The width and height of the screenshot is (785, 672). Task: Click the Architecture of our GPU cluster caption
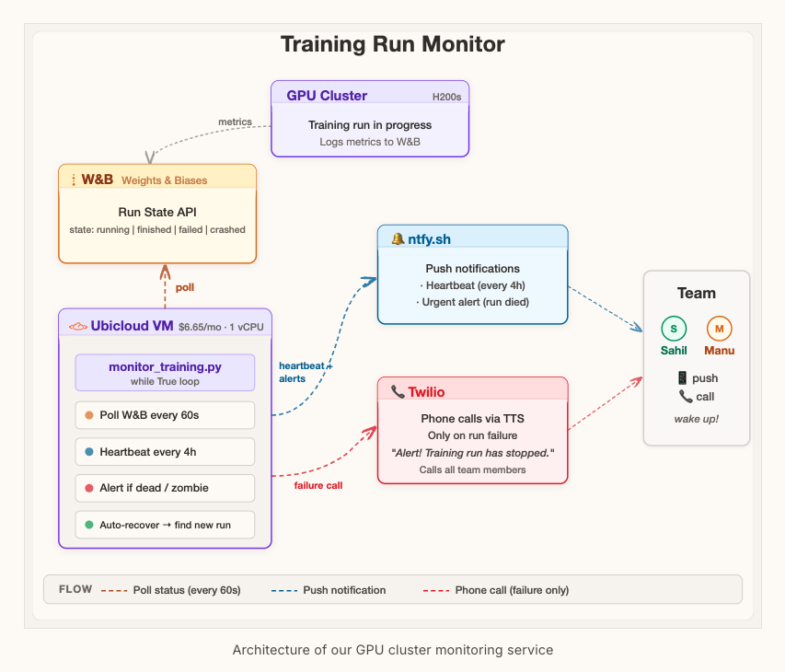click(392, 650)
